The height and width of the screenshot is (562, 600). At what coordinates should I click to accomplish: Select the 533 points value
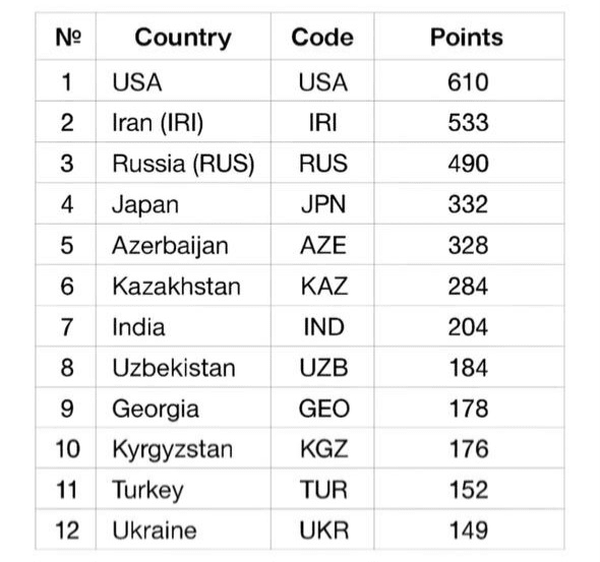click(467, 123)
